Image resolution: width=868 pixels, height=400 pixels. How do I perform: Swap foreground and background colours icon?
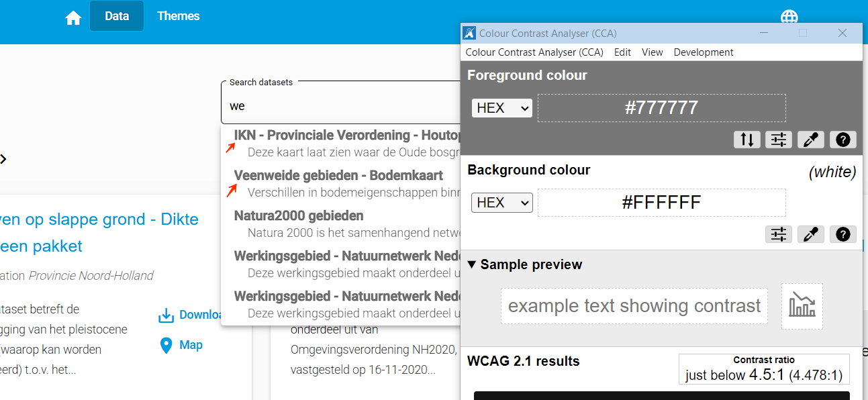point(746,140)
